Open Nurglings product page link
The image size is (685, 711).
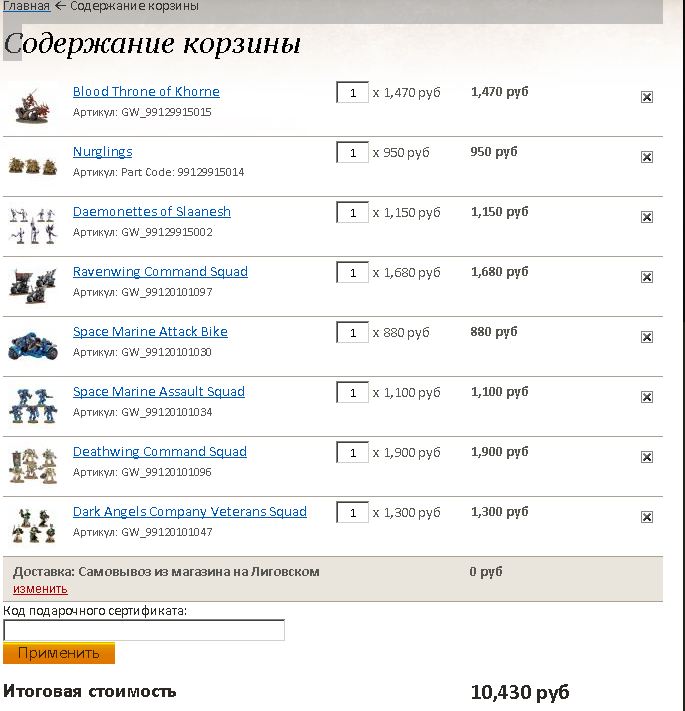click(x=102, y=152)
